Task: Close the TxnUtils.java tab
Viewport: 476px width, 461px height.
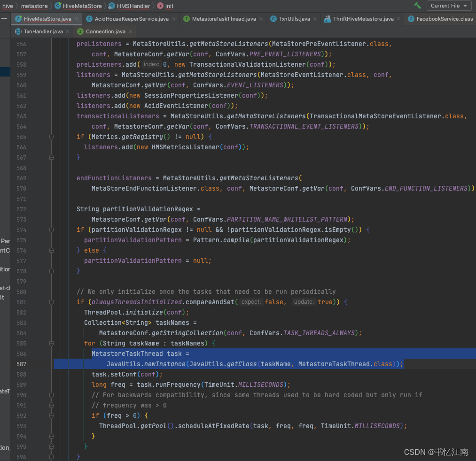Action: pyautogui.click(x=315, y=19)
